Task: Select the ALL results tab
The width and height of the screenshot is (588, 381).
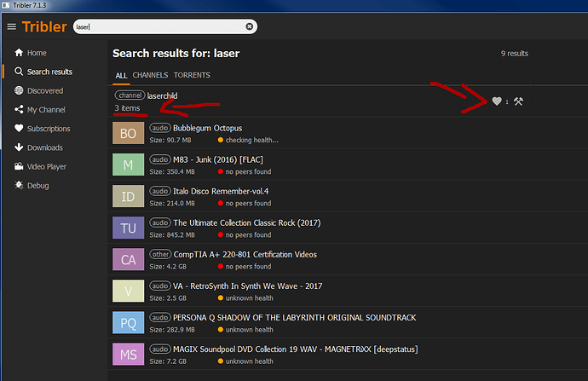Action: coord(121,75)
